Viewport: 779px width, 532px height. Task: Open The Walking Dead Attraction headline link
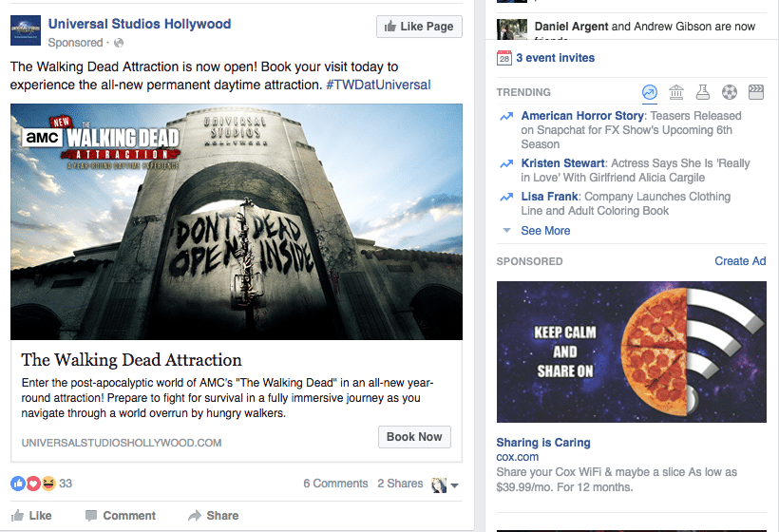(131, 360)
